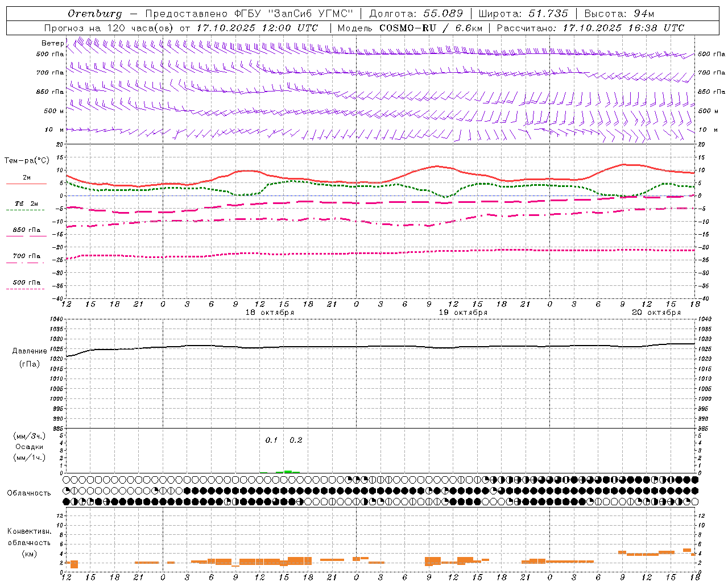Click the '700 гПа' temperature legend label

click(x=27, y=256)
